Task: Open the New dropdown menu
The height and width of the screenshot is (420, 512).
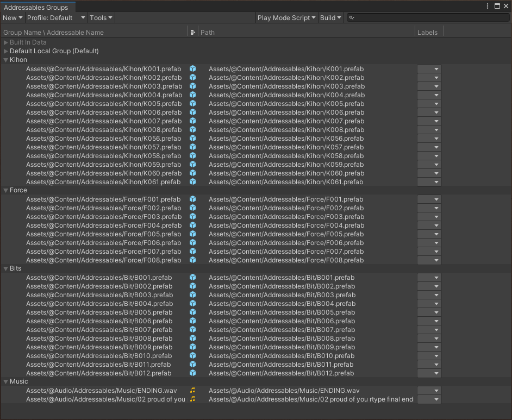Action: [13, 17]
